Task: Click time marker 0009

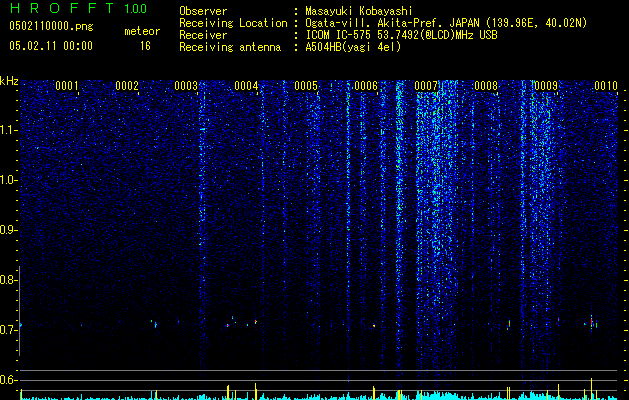Action: click(546, 86)
